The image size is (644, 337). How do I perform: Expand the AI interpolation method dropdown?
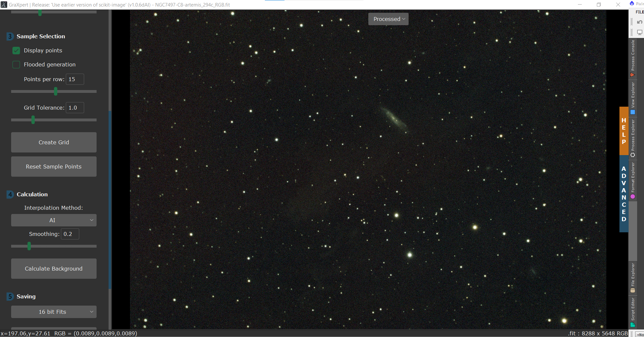(x=54, y=220)
